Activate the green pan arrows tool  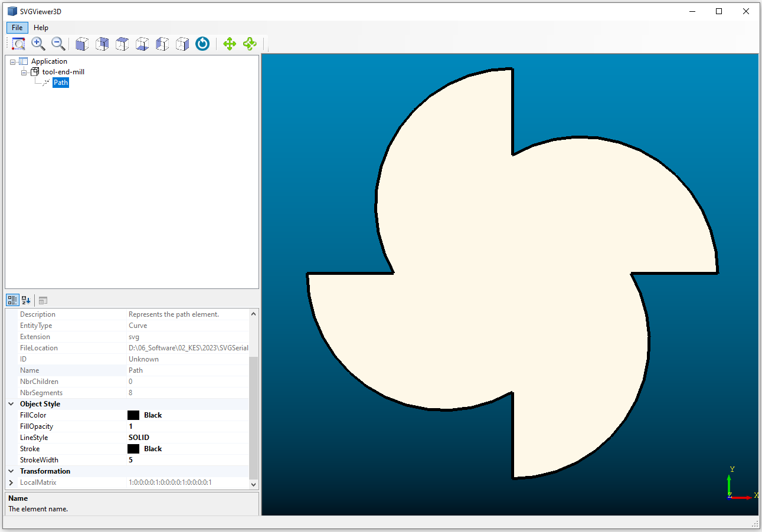pos(230,44)
